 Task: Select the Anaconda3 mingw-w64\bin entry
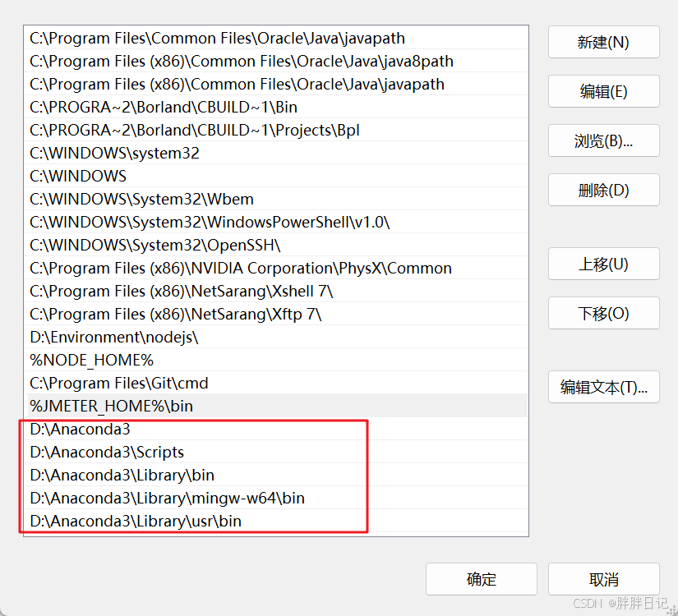click(276, 498)
